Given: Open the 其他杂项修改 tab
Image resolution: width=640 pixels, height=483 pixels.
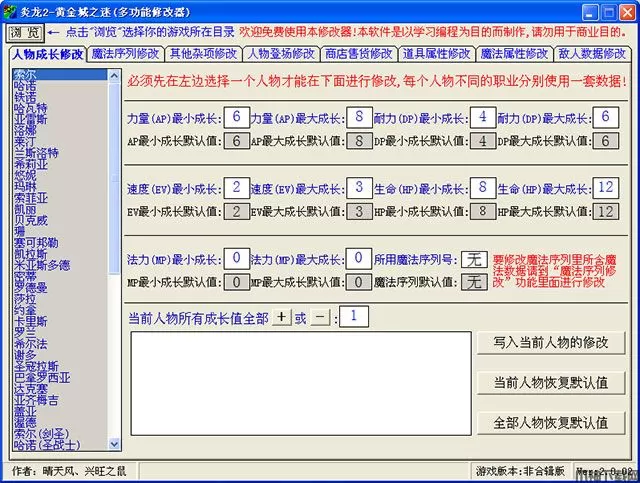Looking at the screenshot, I should click(x=203, y=53).
